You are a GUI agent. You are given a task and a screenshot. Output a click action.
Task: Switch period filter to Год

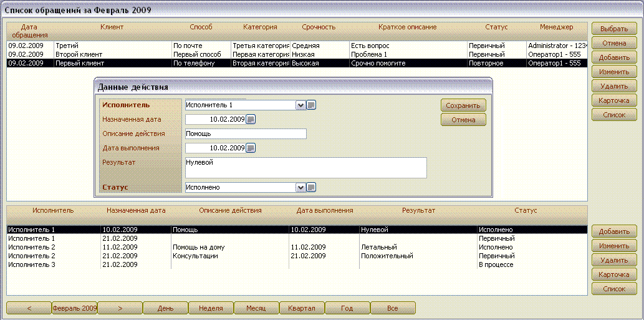click(347, 308)
